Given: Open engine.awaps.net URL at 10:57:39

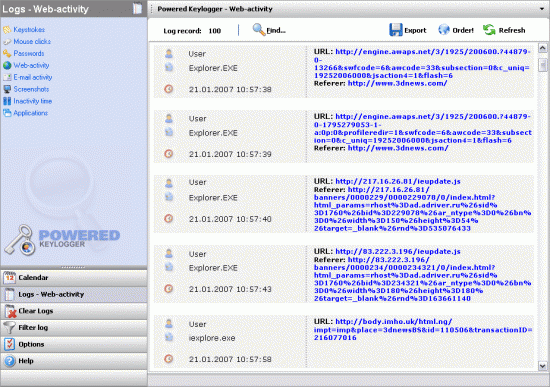Looking at the screenshot, I should click(423, 129).
